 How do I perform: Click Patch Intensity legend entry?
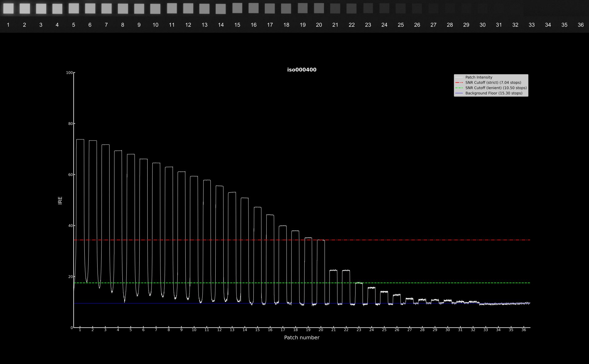pos(479,77)
